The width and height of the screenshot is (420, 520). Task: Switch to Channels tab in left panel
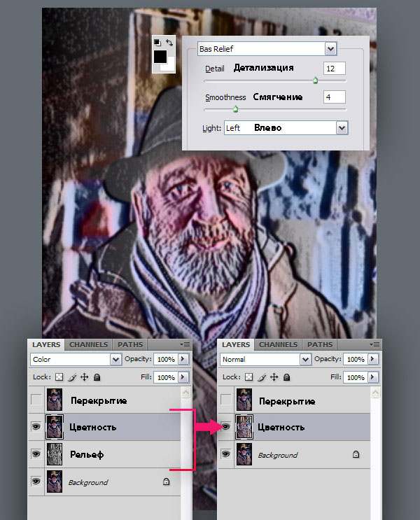point(89,344)
